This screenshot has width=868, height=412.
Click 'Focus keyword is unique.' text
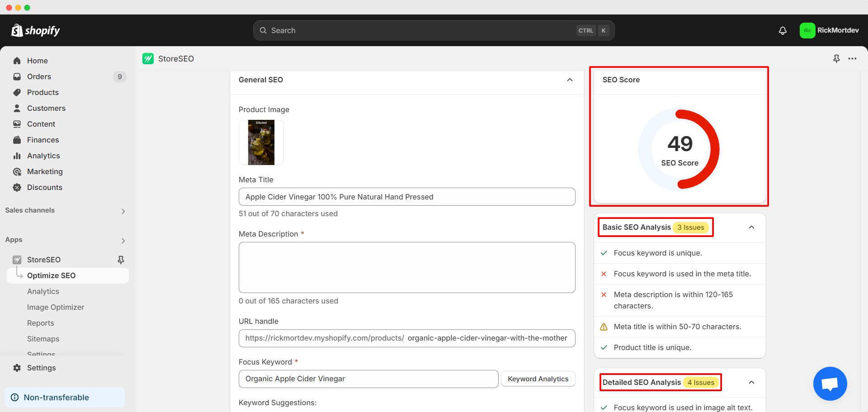pos(658,253)
